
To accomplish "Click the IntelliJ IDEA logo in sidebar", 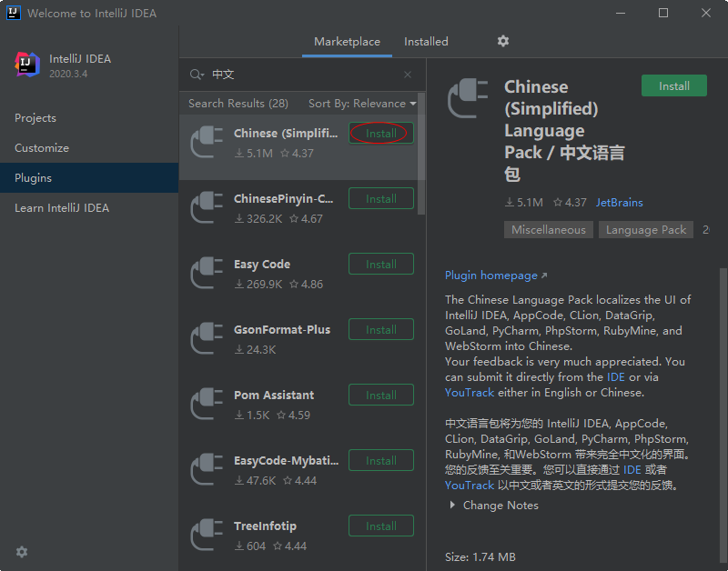I will pyautogui.click(x=27, y=65).
